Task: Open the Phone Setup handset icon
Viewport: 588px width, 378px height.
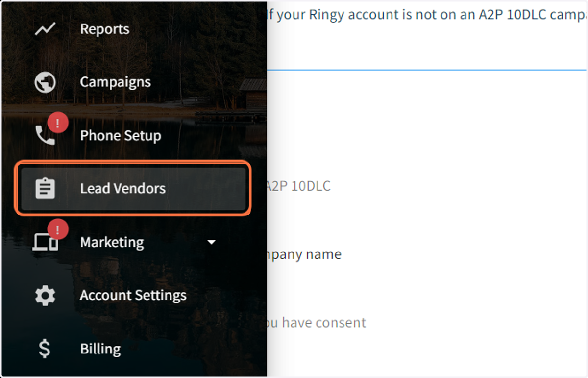Action: point(46,135)
